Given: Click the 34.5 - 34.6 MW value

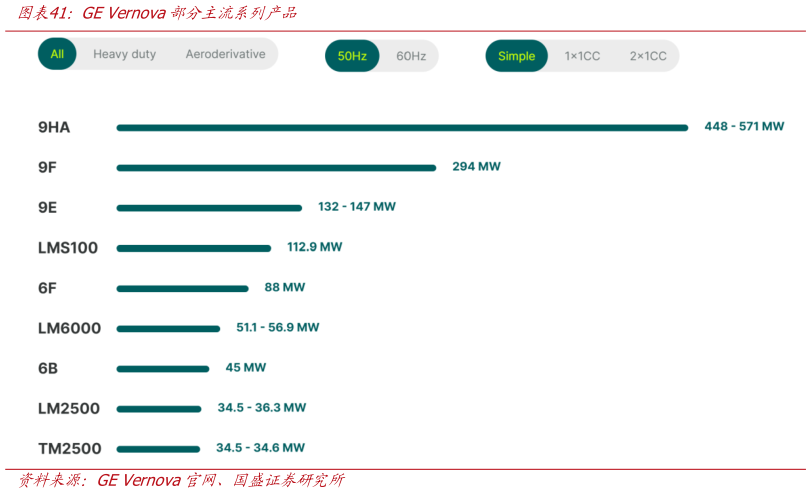Looking at the screenshot, I should coord(260,447).
